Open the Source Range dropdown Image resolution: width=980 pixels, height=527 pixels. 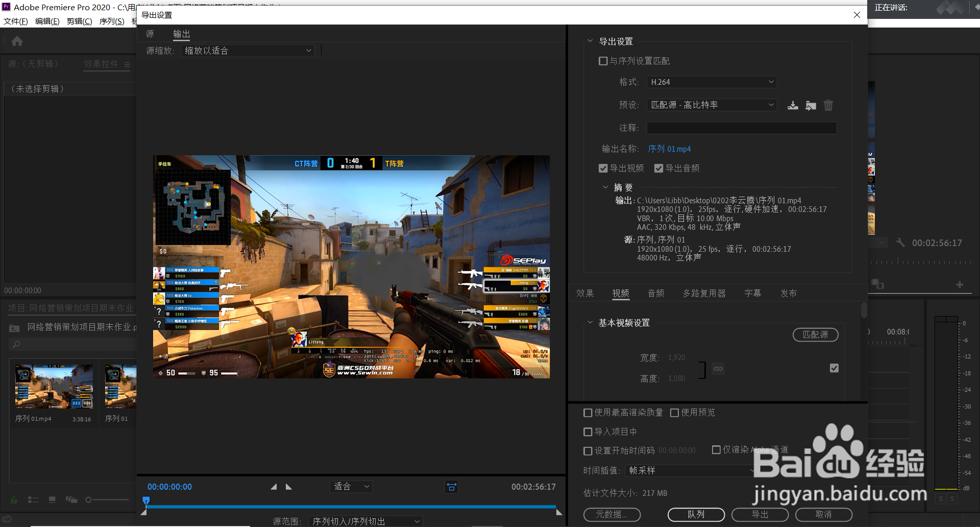tap(365, 521)
